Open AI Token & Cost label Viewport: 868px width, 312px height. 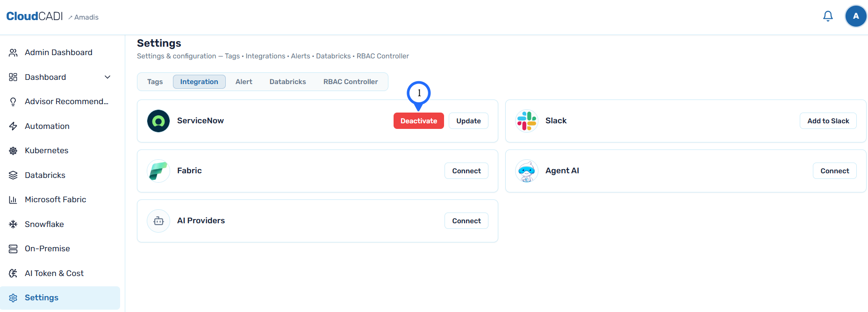pos(54,273)
